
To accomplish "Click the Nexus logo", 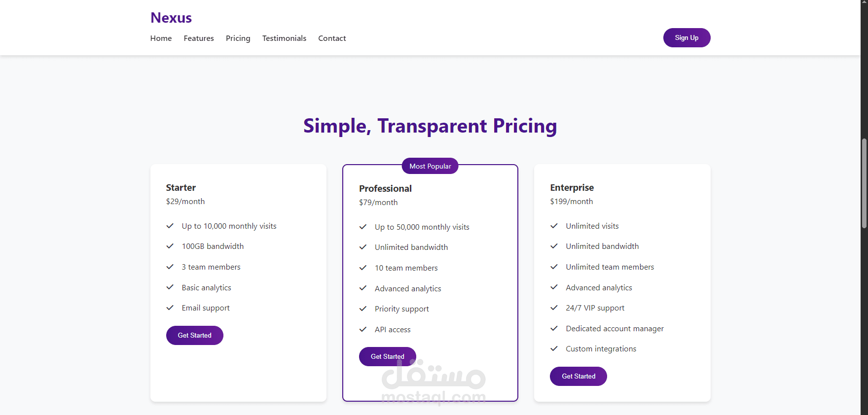I will [171, 18].
